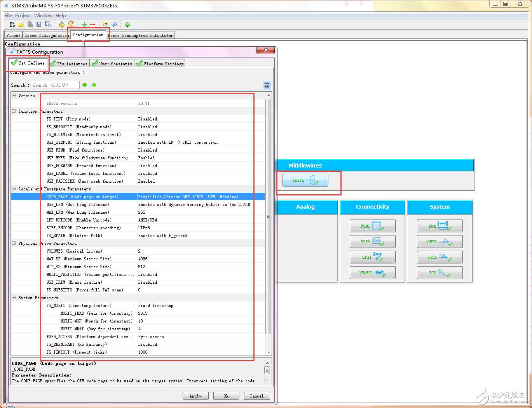
Task: Jump to previous search result up arrow
Action: 94,85
